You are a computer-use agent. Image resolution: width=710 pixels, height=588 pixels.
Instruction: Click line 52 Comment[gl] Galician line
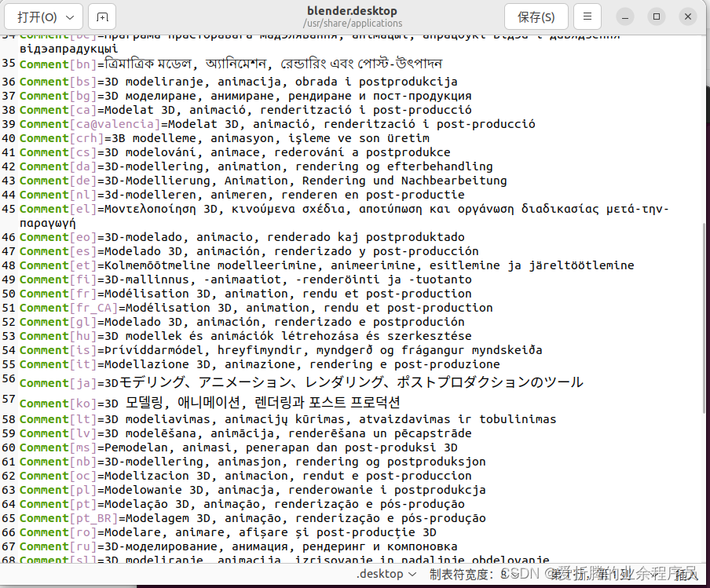(x=242, y=322)
